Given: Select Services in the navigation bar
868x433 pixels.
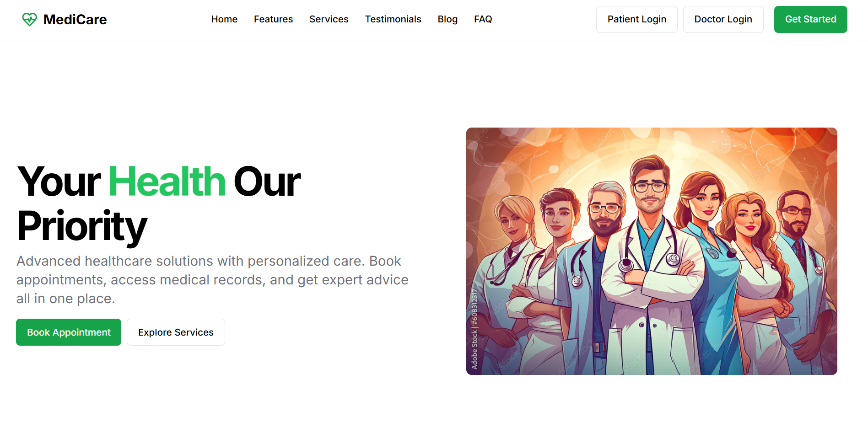Looking at the screenshot, I should pyautogui.click(x=329, y=19).
